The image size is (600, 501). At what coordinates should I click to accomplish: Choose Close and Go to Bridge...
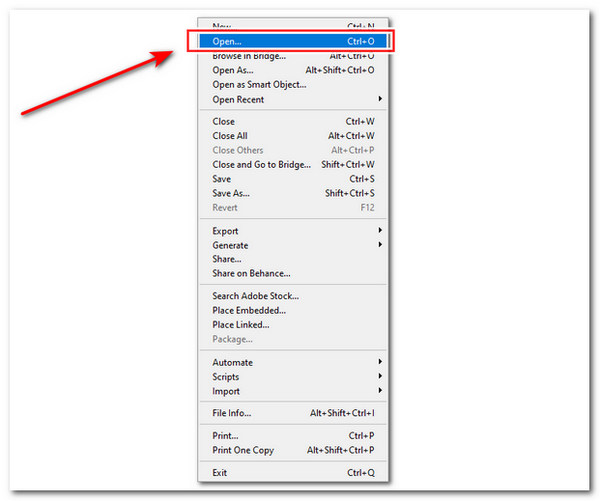(293, 165)
